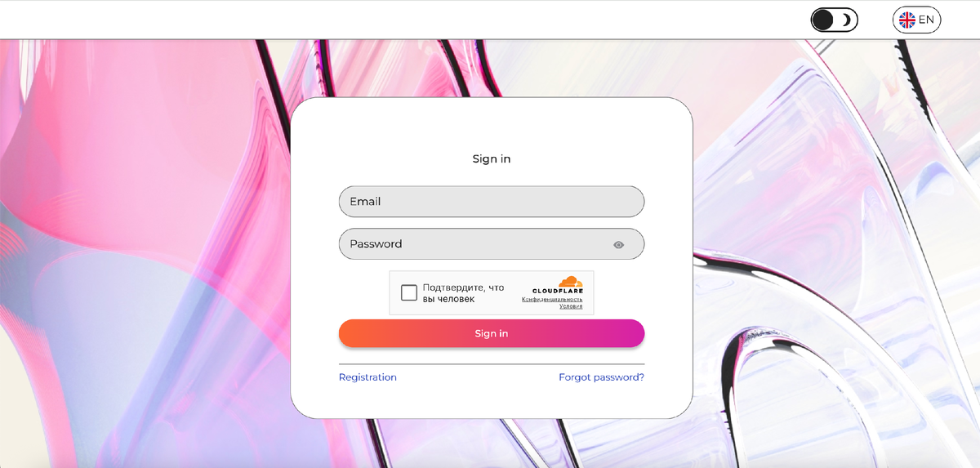The height and width of the screenshot is (468, 980).
Task: Click the EN language label text
Action: (926, 20)
